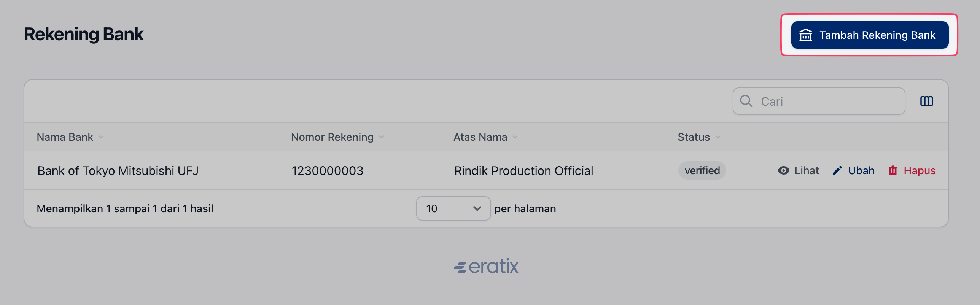This screenshot has width=980, height=305.
Task: Select the Bank of Tokyo Mitsubishi UFJ row
Action: (x=486, y=170)
